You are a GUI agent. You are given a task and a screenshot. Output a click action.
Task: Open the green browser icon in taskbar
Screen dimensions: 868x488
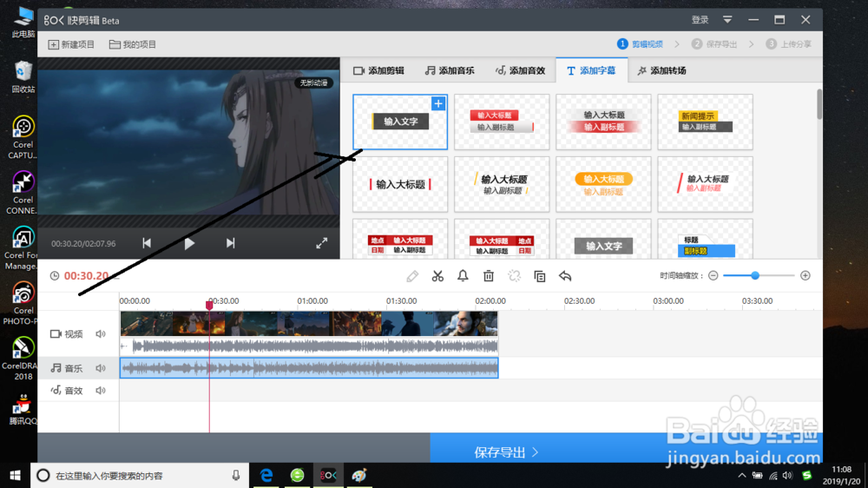(297, 475)
